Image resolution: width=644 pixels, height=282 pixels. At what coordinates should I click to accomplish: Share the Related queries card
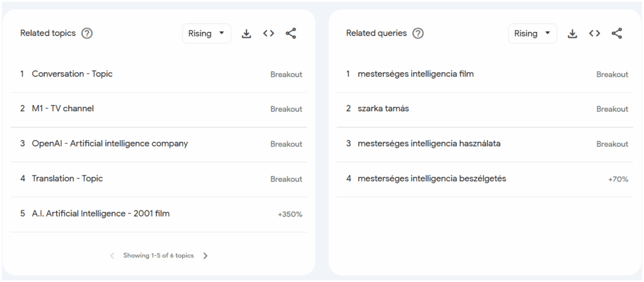coord(617,34)
